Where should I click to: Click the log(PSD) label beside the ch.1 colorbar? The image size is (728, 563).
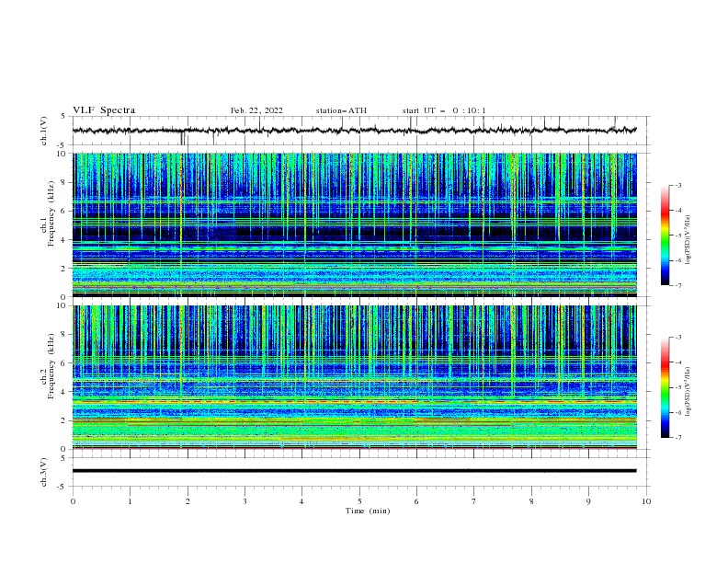point(688,240)
